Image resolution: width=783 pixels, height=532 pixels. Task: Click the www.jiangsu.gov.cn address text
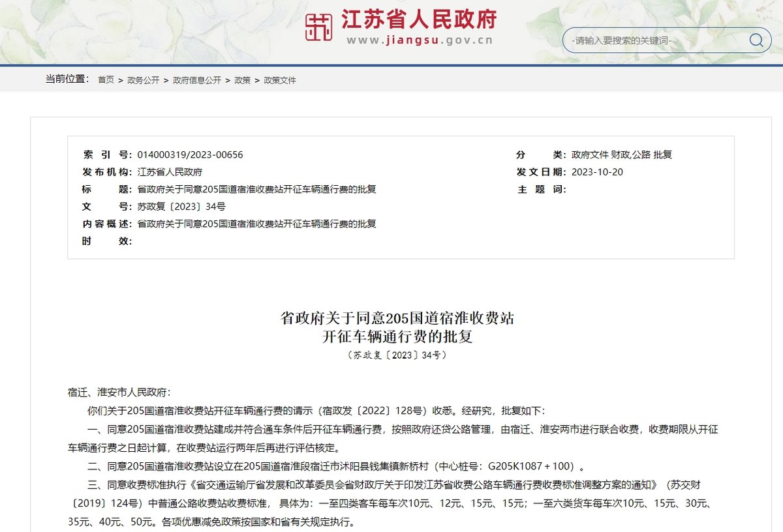pyautogui.click(x=419, y=40)
